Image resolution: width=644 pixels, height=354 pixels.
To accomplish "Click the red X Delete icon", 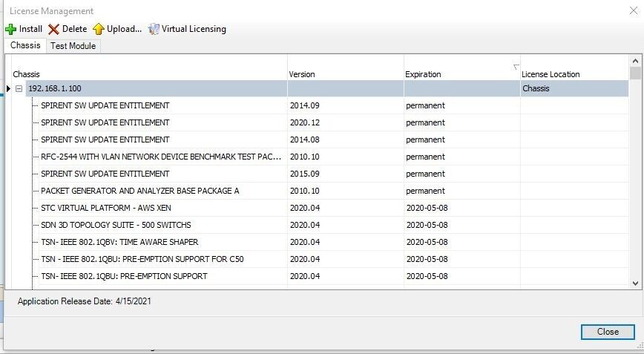I will pos(53,30).
